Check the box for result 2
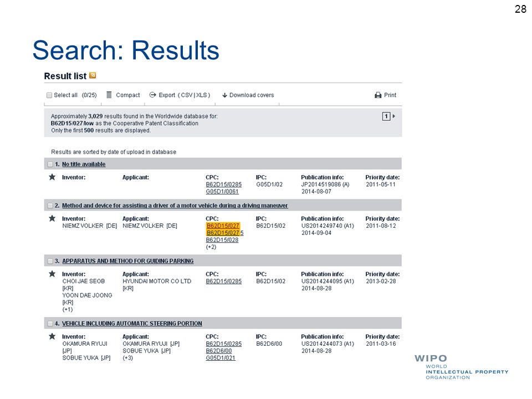Image resolution: width=532 pixels, height=399 pixels. (x=50, y=206)
